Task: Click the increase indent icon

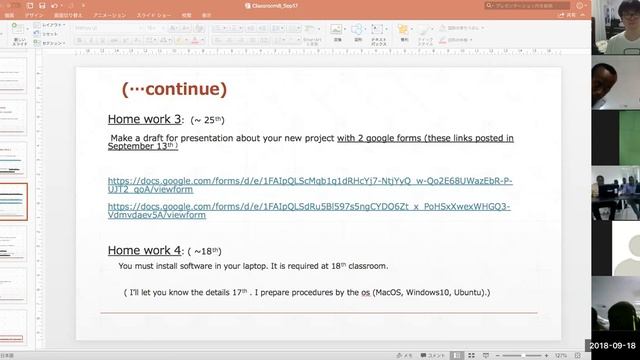Action: (262, 28)
